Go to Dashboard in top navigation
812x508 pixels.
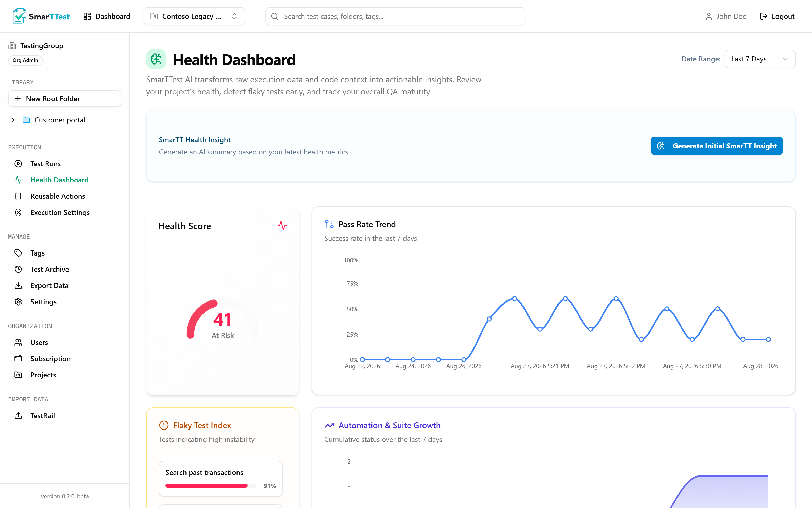[107, 16]
